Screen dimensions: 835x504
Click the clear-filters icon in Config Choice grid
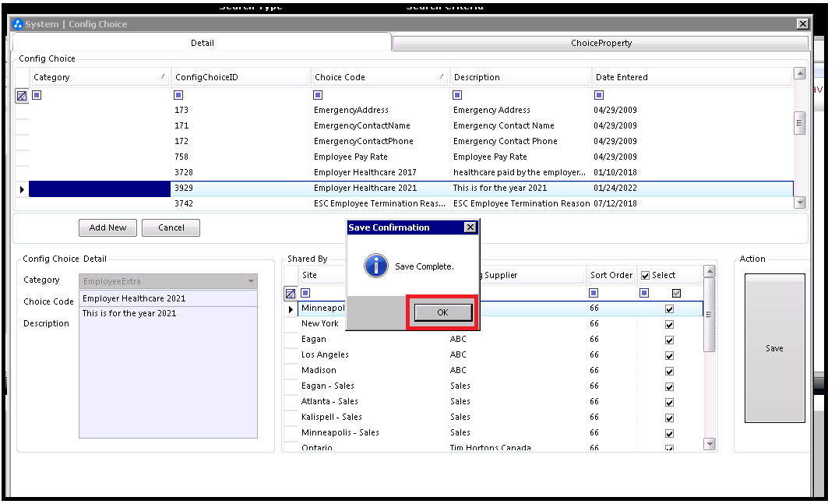pos(22,96)
